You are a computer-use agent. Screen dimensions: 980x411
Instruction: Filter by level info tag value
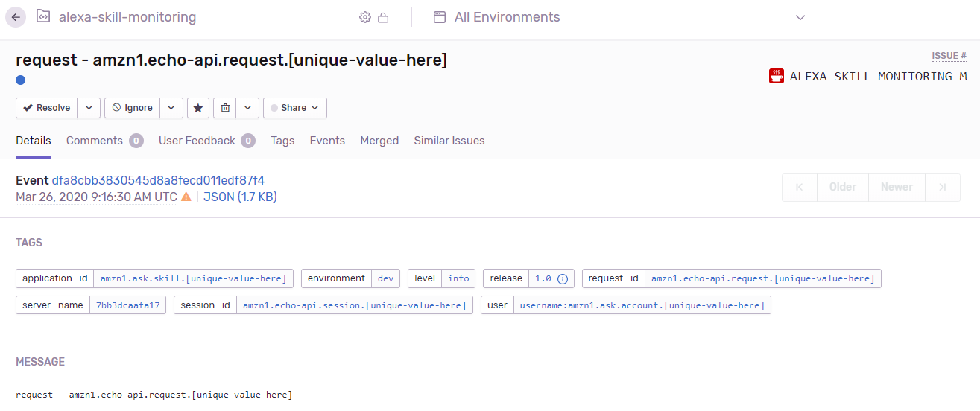click(458, 278)
